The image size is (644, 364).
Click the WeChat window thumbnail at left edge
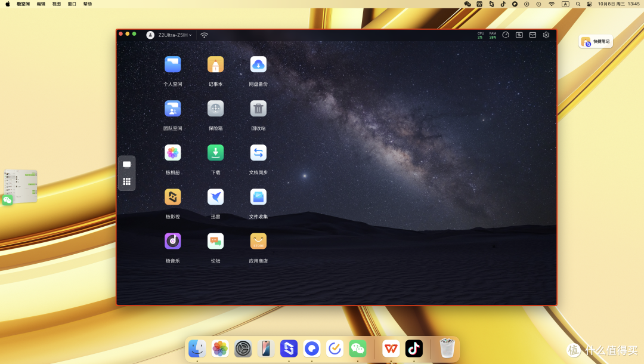click(20, 186)
